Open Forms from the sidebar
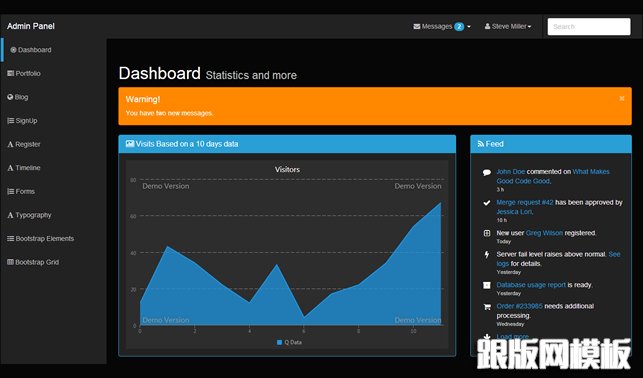 pos(53,191)
